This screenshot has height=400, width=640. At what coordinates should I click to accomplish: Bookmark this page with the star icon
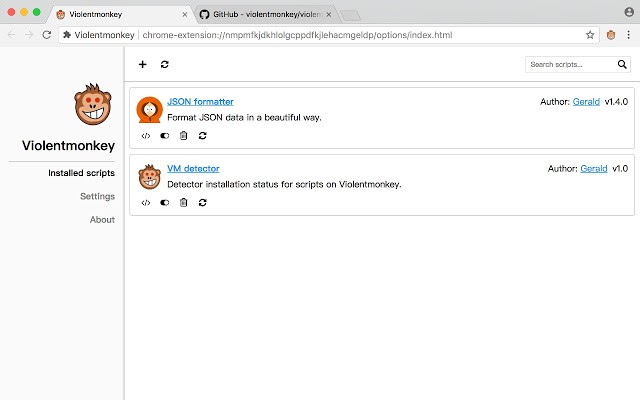pyautogui.click(x=590, y=34)
